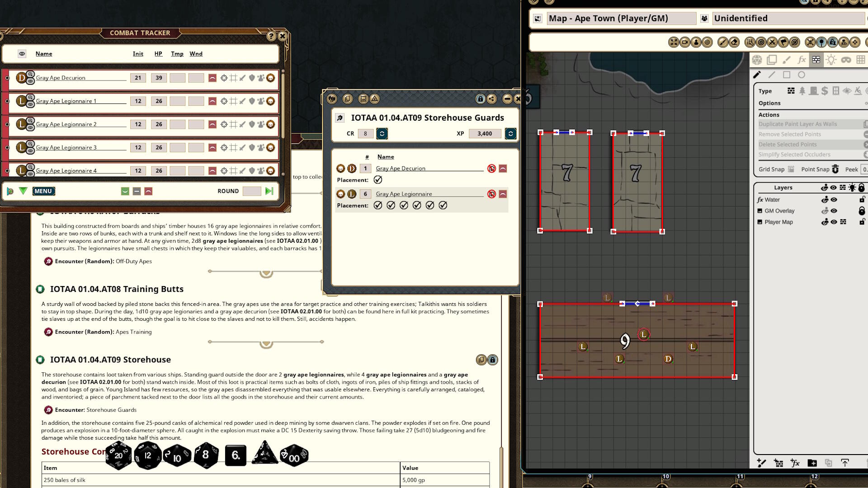Expand the Options section in wall tools

pos(865,103)
